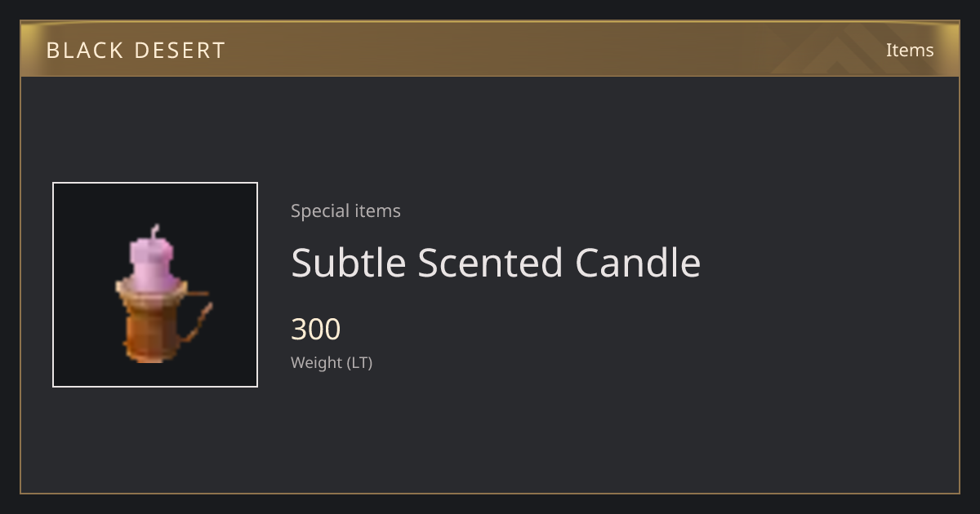Click the 300 weight value
This screenshot has width=980, height=514.
(315, 330)
